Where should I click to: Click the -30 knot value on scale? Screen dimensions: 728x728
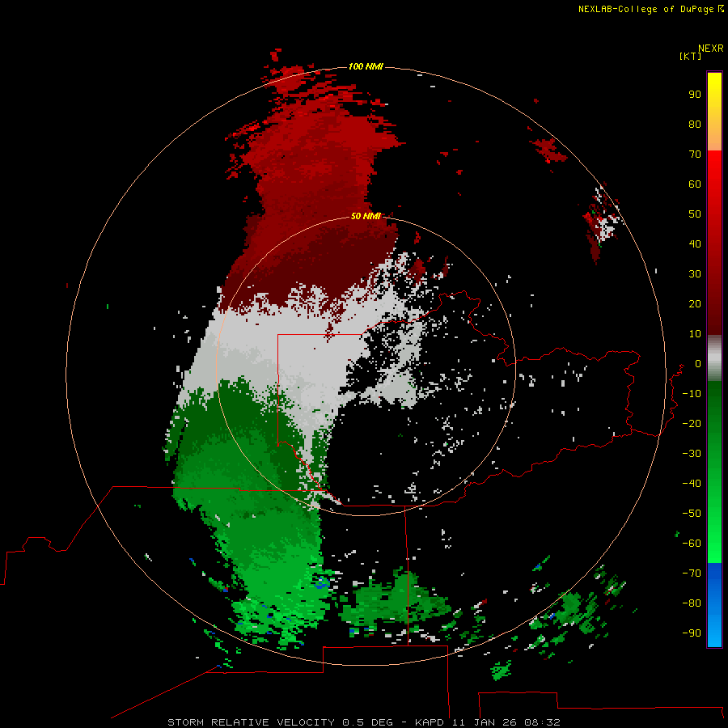coord(692,454)
